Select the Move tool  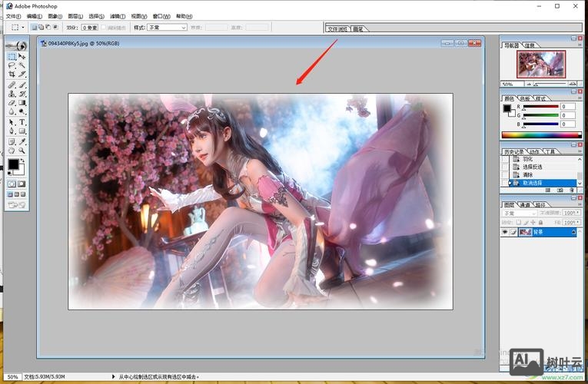pyautogui.click(x=22, y=57)
